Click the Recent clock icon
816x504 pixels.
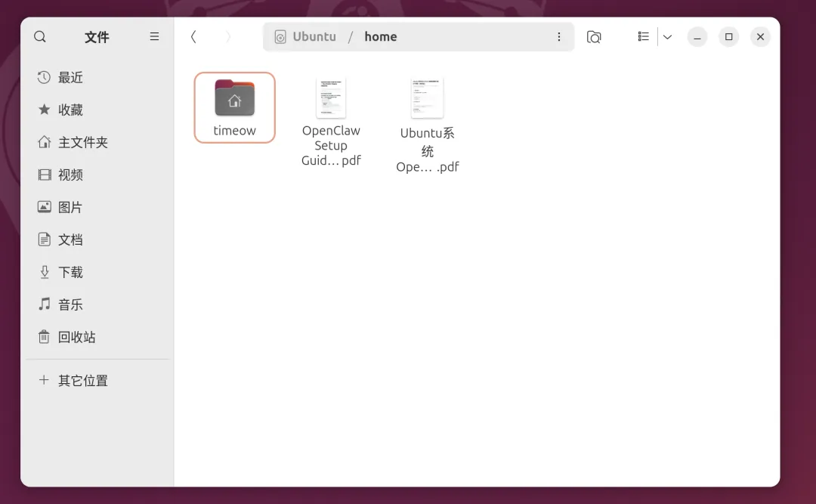pyautogui.click(x=45, y=77)
